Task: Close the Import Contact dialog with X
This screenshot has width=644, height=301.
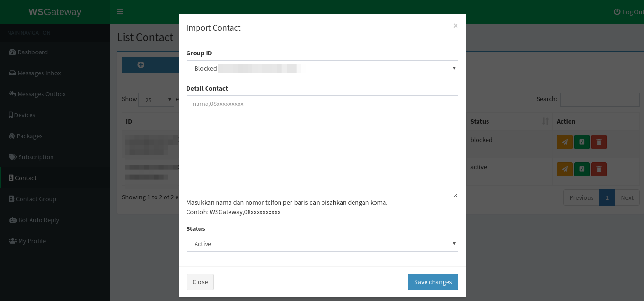Action: [456, 26]
